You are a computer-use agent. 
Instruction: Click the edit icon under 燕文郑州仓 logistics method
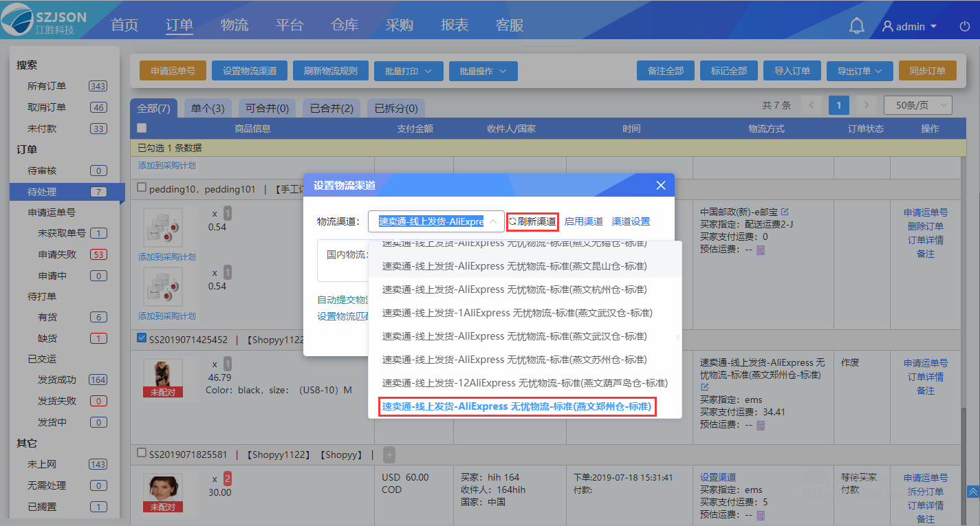coord(704,388)
